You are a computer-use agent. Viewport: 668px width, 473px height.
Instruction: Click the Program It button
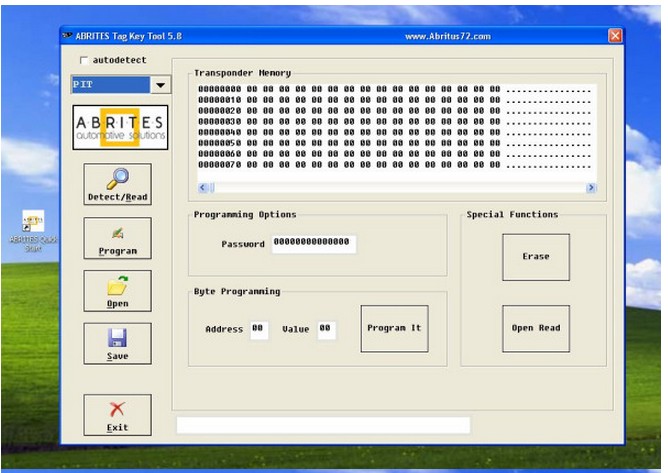click(394, 328)
